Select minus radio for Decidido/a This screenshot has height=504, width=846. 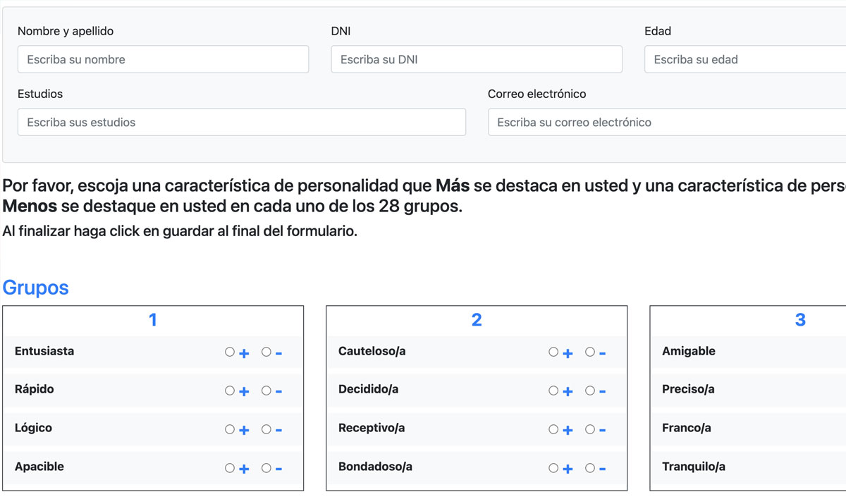click(589, 391)
